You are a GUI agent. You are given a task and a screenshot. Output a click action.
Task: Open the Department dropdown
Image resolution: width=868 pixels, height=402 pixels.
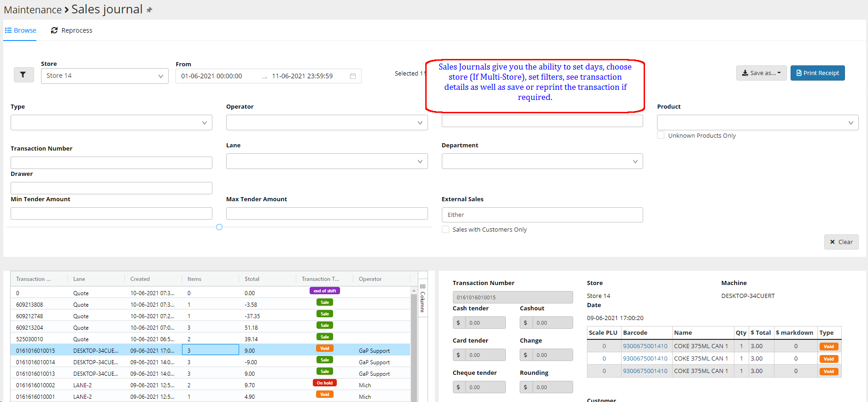pos(542,161)
